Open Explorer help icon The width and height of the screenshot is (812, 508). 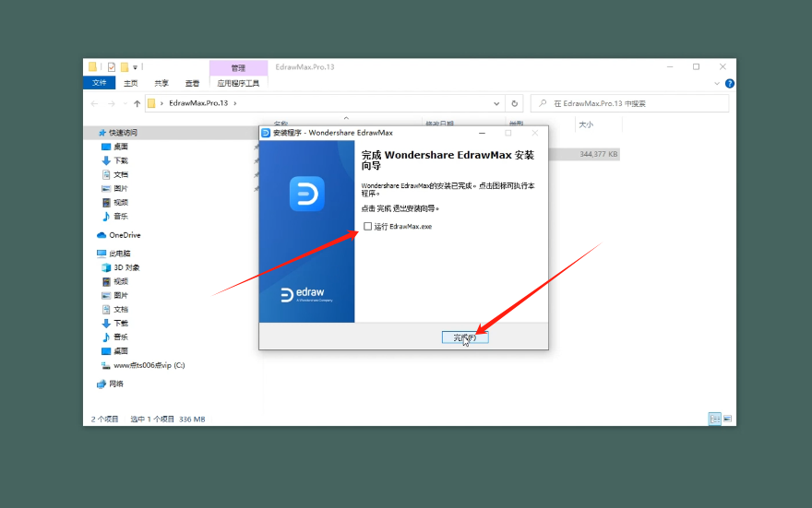(730, 83)
